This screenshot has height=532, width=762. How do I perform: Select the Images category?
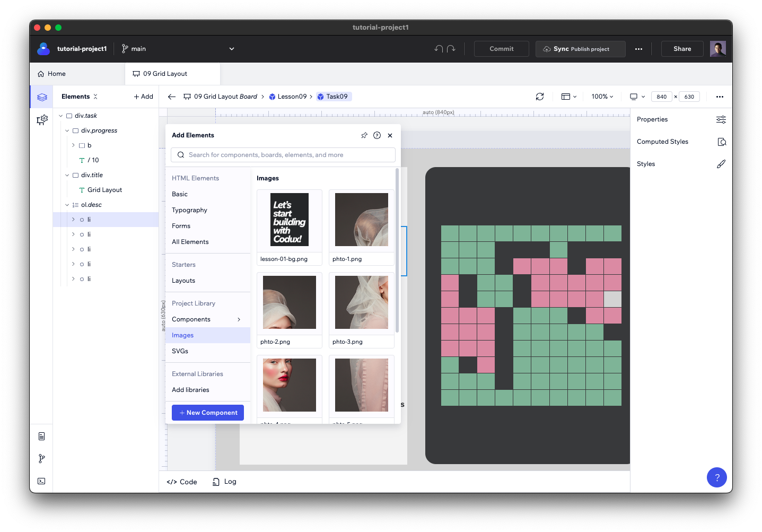point(208,335)
